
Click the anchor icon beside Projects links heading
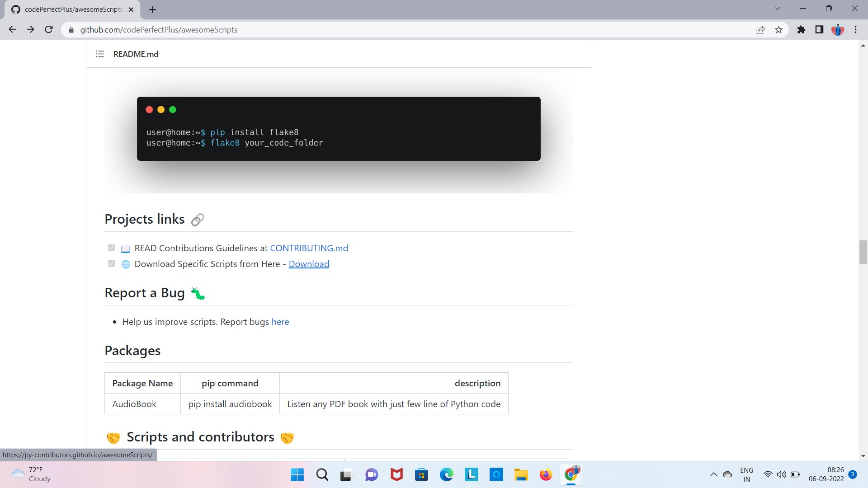(x=198, y=220)
